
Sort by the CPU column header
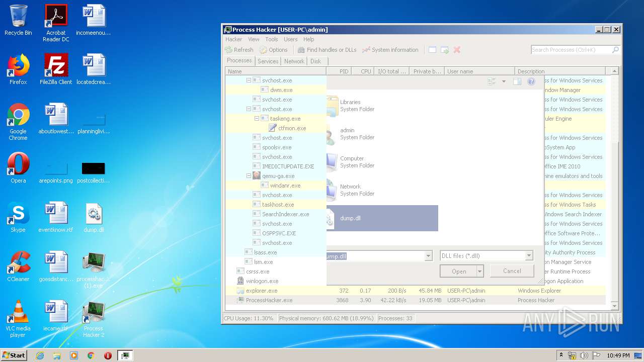[x=362, y=71]
